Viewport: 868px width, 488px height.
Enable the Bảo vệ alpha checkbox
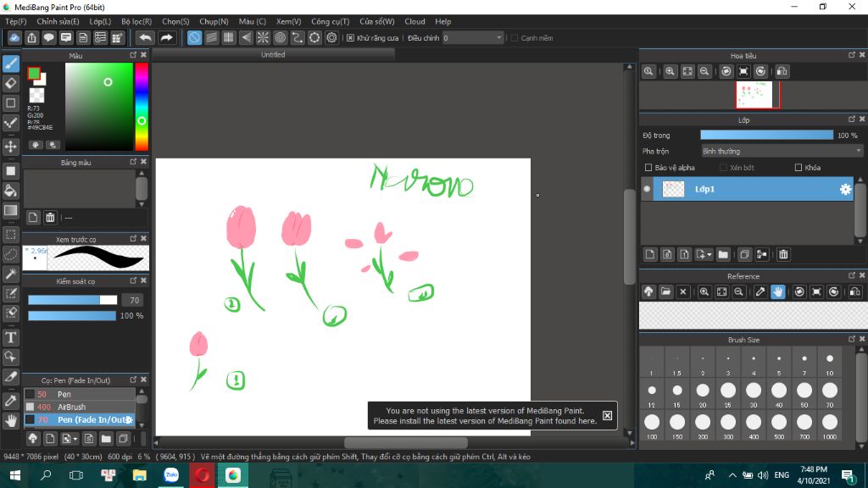click(x=648, y=168)
